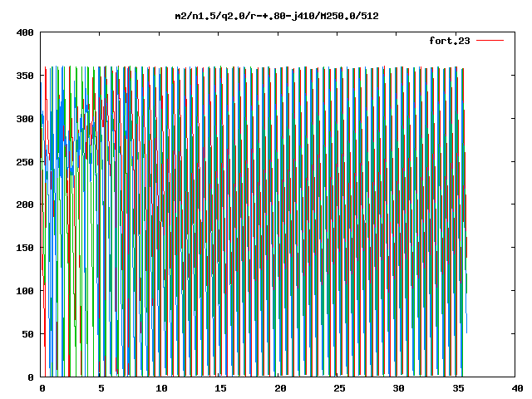
Task: Click the y-axis label 100
Action: coord(25,291)
